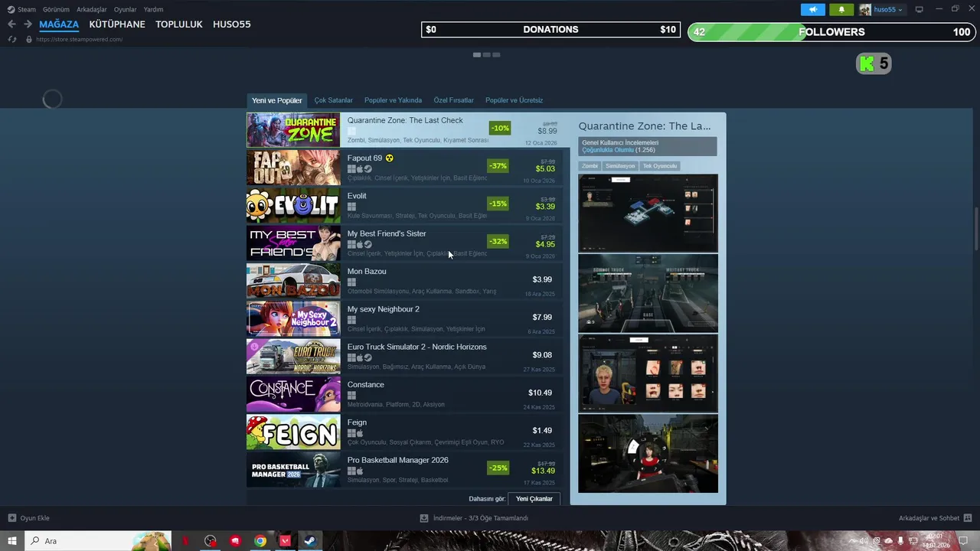Go forward with the right arrow
The image size is (980, 551).
(x=28, y=24)
